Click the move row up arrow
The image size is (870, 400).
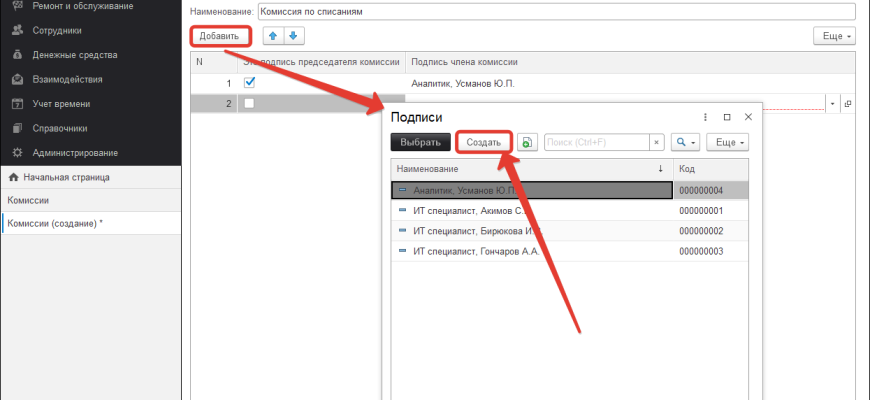[x=272, y=36]
